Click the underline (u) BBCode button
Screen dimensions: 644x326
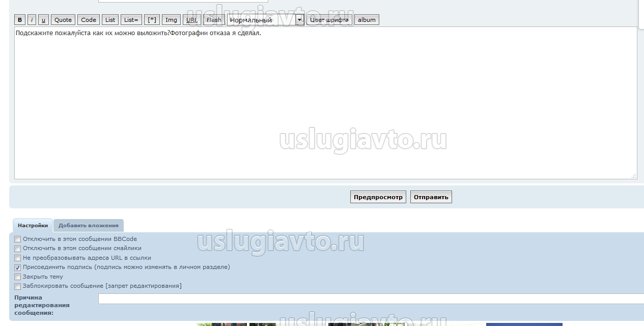43,20
